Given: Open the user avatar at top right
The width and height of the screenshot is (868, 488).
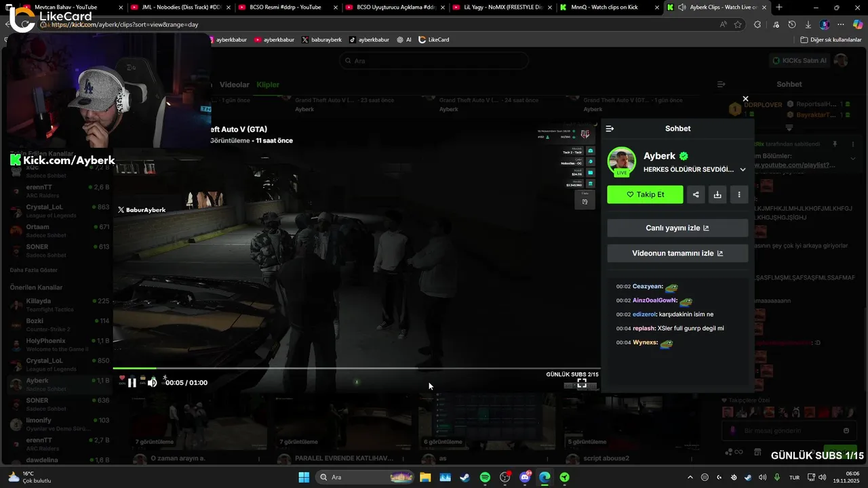Looking at the screenshot, I should pyautogui.click(x=842, y=61).
